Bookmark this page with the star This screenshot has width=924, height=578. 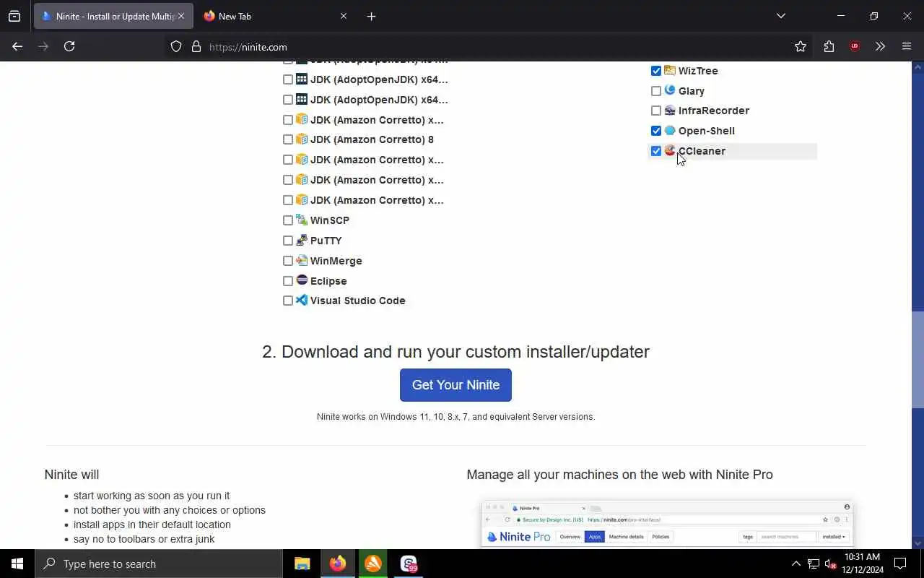click(x=801, y=46)
